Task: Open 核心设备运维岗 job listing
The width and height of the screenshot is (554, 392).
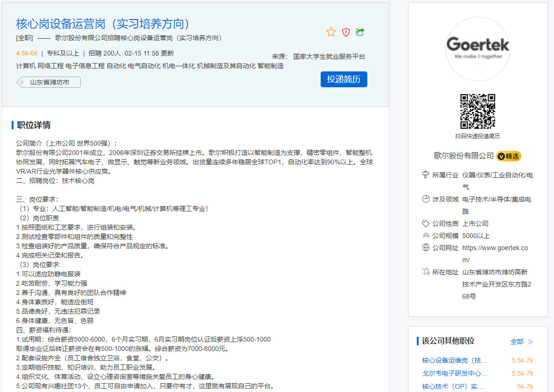Action: pyautogui.click(x=455, y=360)
